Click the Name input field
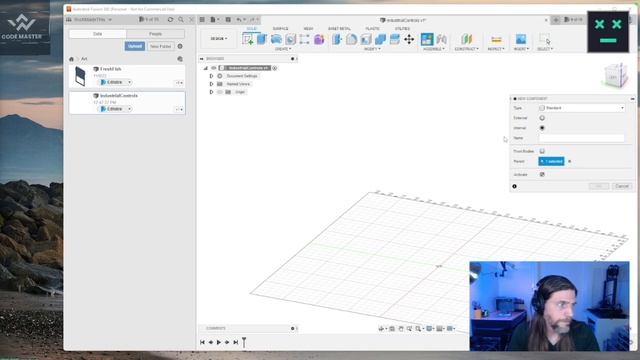640x360 pixels. 582,138
